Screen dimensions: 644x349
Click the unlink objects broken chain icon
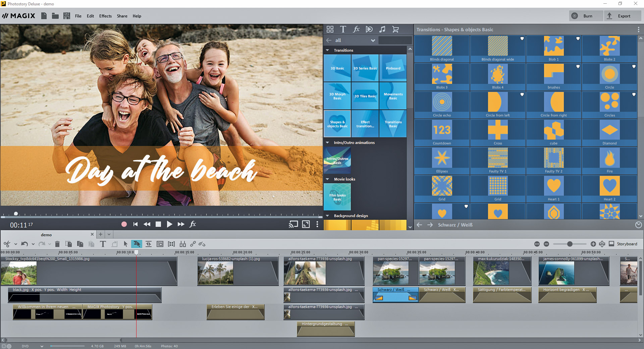(x=202, y=244)
